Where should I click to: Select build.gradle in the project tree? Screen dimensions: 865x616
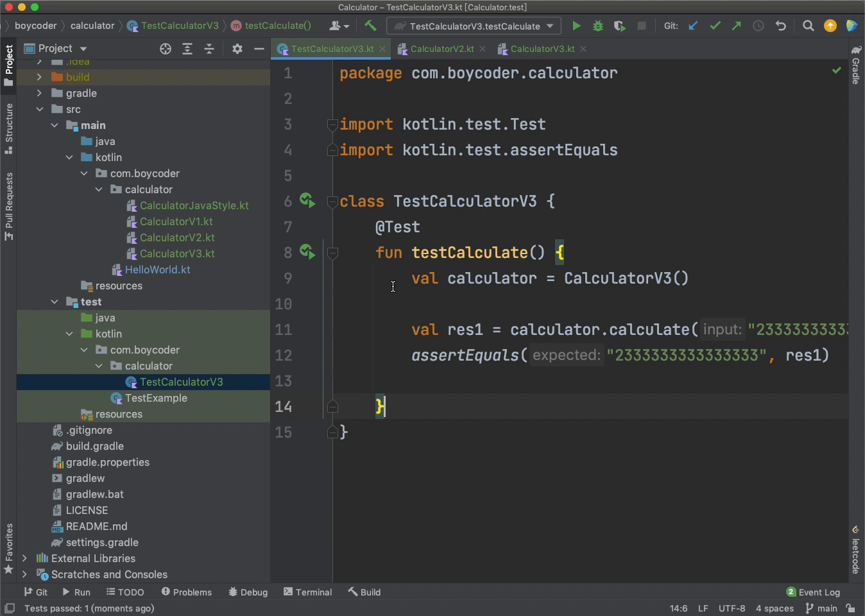coord(94,446)
